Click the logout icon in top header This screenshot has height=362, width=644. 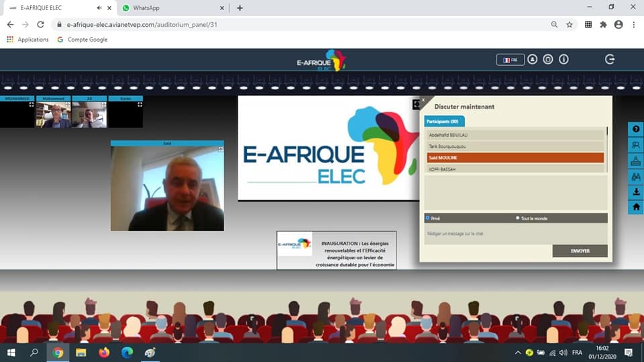pos(609,59)
